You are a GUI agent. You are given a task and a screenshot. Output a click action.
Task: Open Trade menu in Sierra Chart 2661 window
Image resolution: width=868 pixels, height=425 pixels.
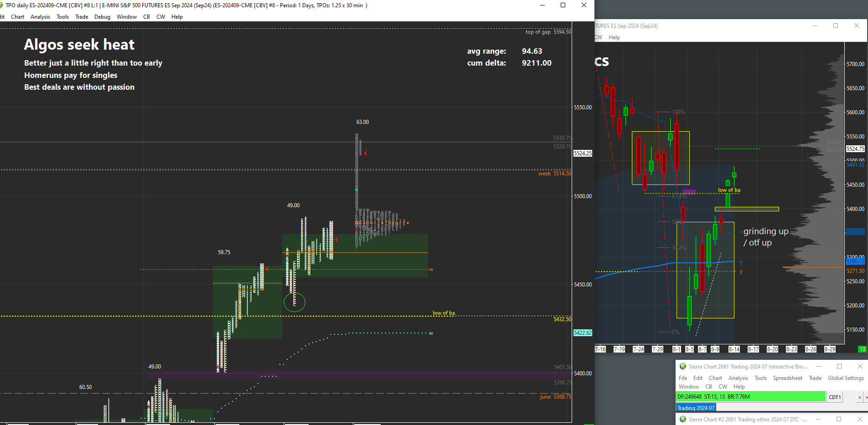click(815, 378)
